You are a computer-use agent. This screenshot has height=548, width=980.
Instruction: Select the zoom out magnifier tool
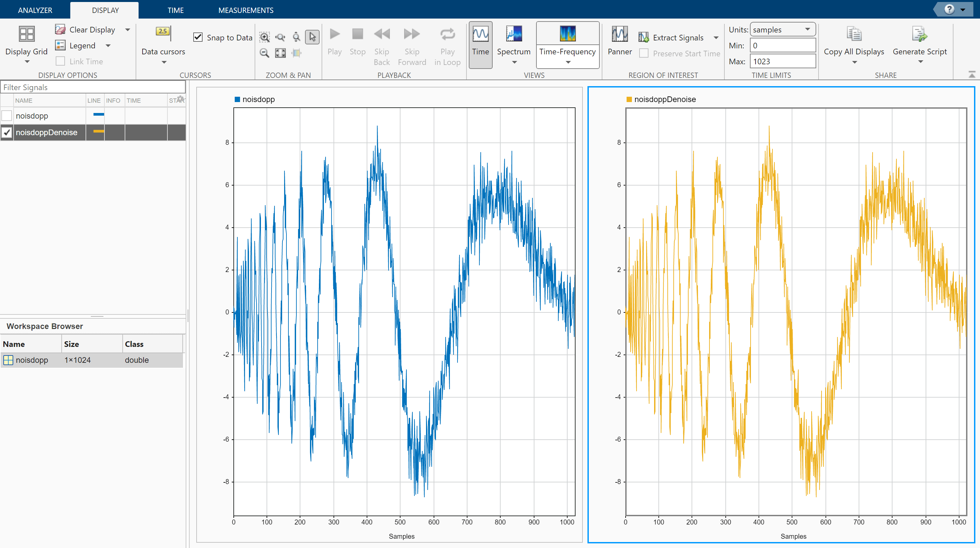point(265,53)
